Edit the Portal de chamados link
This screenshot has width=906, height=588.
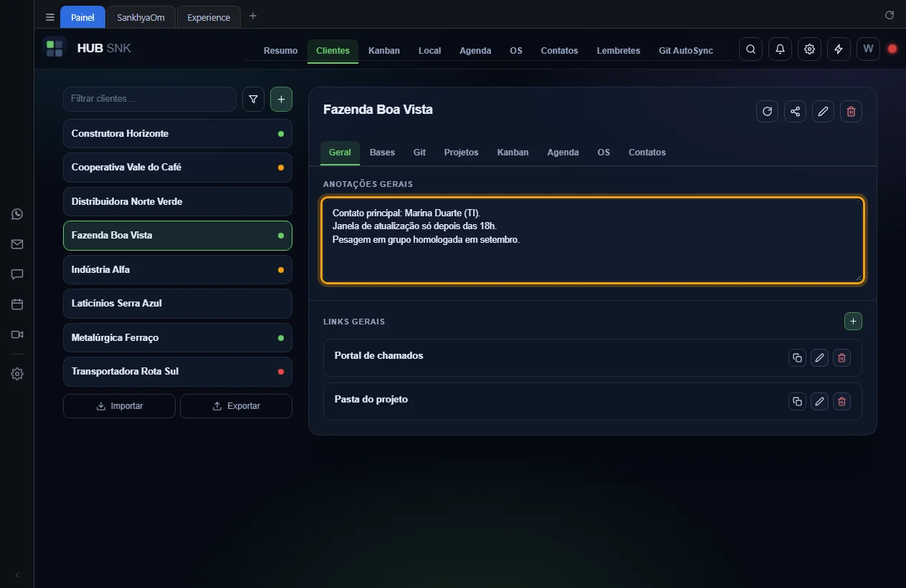(819, 357)
